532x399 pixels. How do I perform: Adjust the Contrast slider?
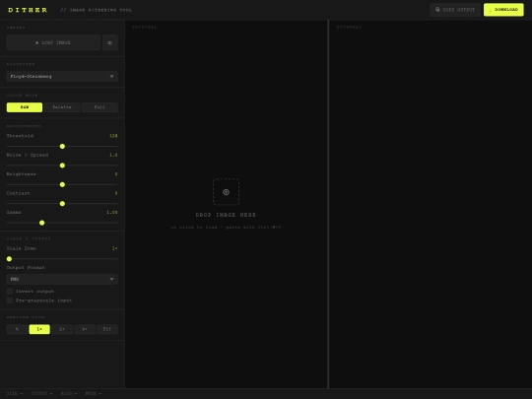coord(62,204)
